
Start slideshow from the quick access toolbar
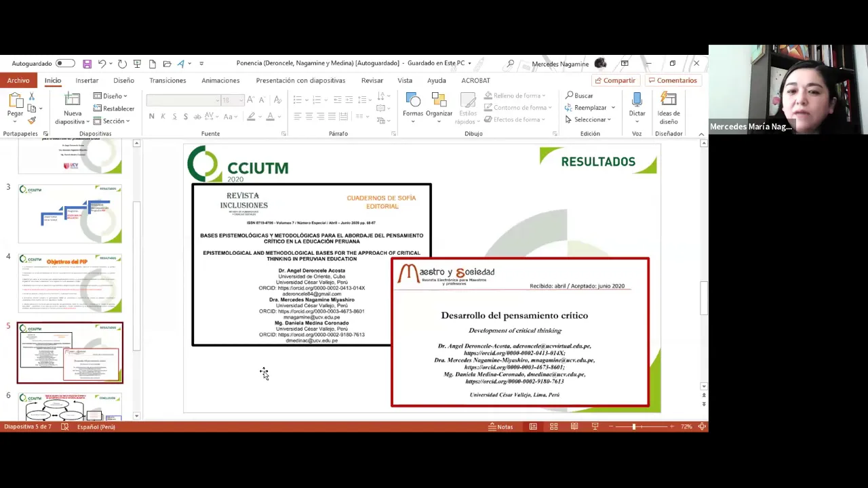click(137, 64)
